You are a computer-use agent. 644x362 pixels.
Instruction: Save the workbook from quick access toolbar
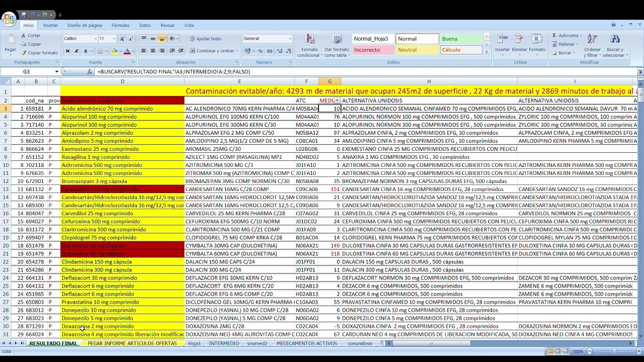click(x=24, y=15)
